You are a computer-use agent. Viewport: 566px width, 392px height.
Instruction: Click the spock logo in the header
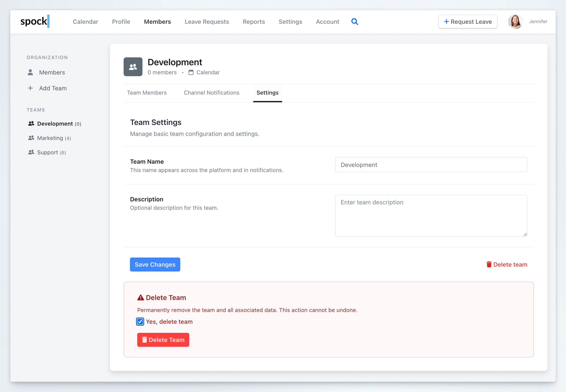click(34, 21)
